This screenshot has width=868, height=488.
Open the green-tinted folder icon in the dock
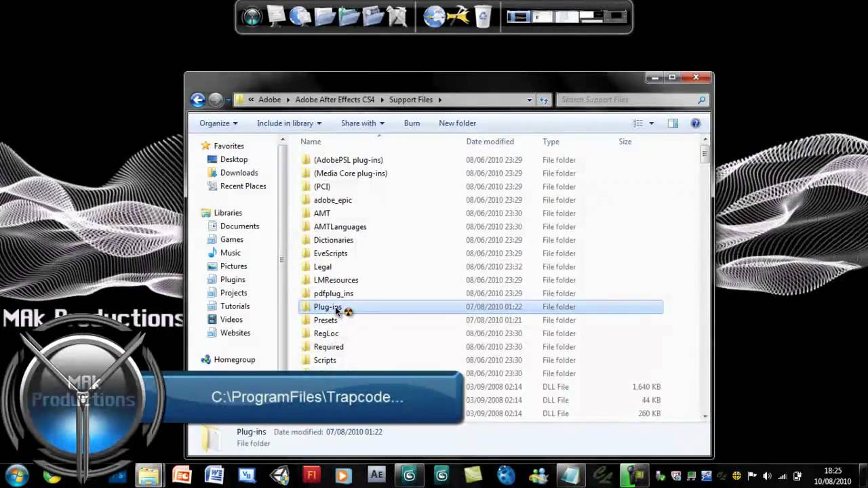click(x=349, y=16)
